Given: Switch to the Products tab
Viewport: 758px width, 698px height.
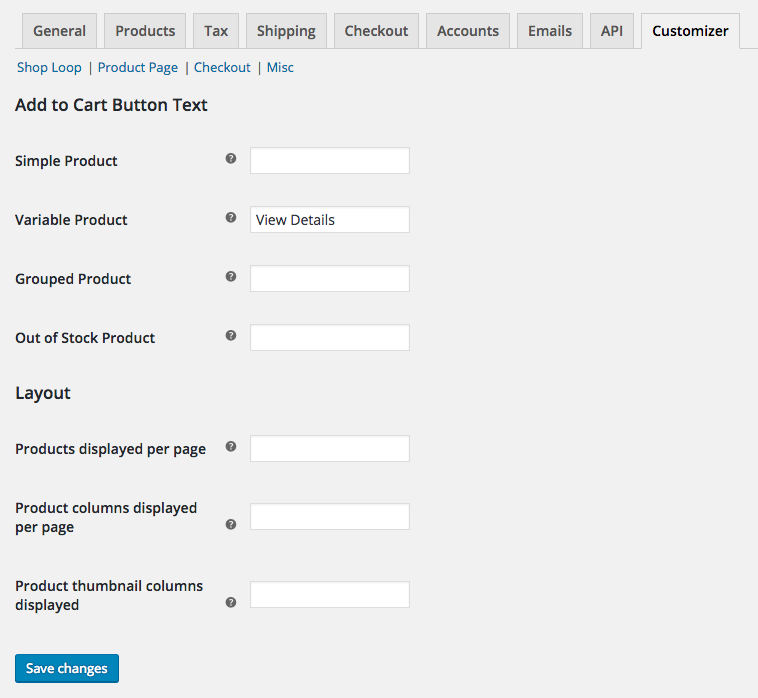Looking at the screenshot, I should [145, 31].
